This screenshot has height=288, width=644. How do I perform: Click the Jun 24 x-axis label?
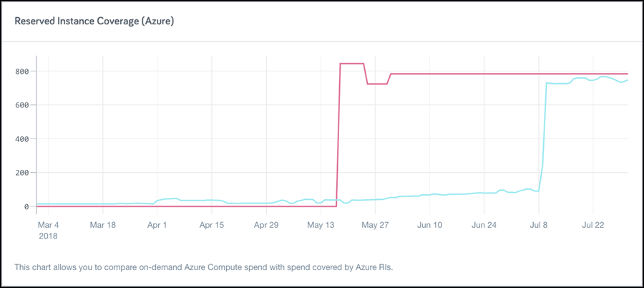(x=484, y=225)
